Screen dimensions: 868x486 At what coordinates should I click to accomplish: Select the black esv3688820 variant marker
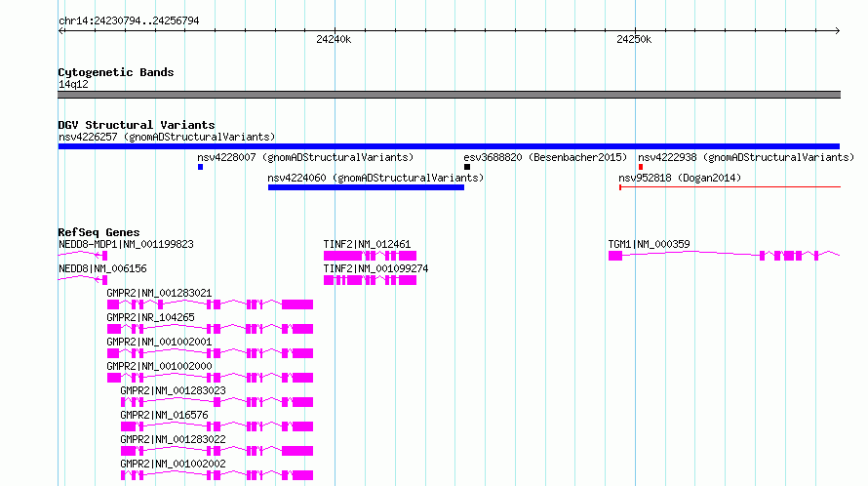point(467,167)
